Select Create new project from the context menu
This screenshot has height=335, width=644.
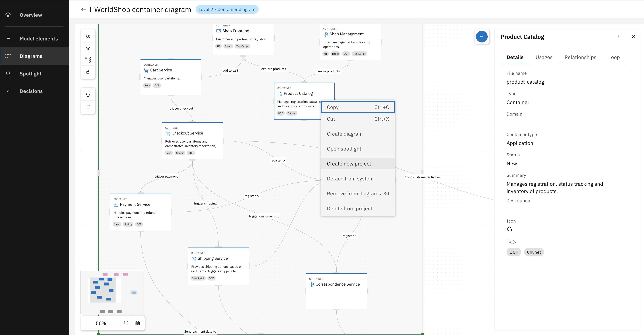point(349,163)
